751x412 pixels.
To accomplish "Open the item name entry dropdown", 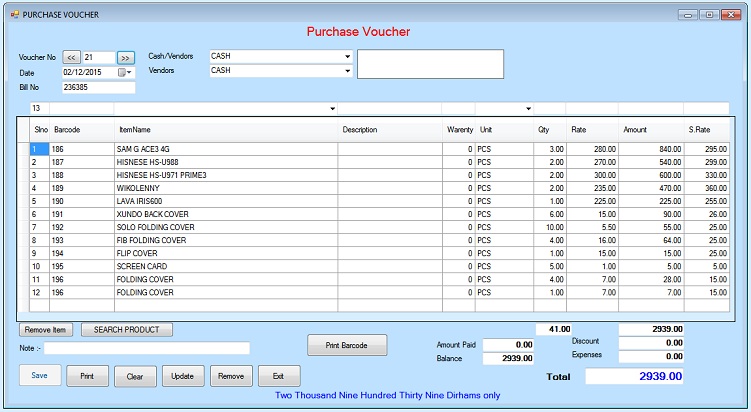I will 331,108.
